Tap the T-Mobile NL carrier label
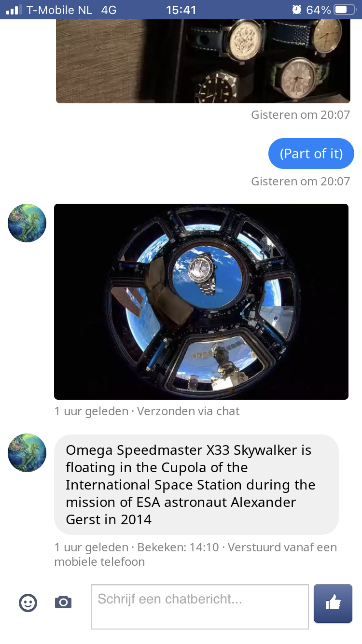Image resolution: width=362 pixels, height=644 pixels. (59, 10)
